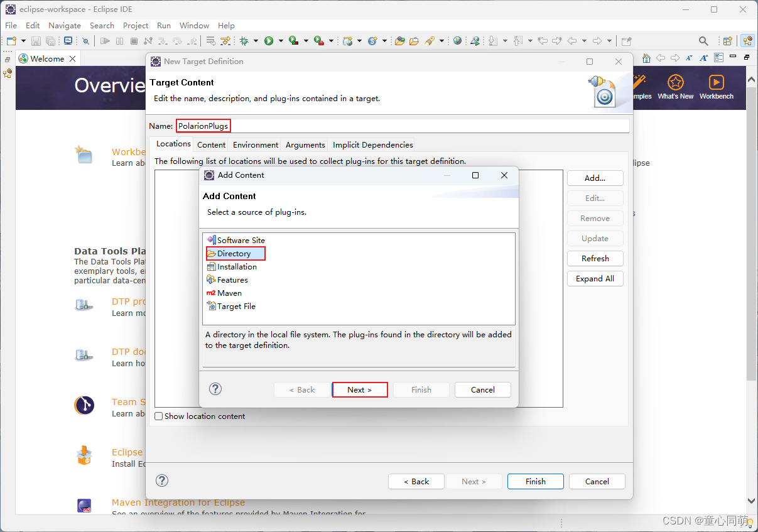Click the Open Perspective icon
The height and width of the screenshot is (532, 758).
727,41
